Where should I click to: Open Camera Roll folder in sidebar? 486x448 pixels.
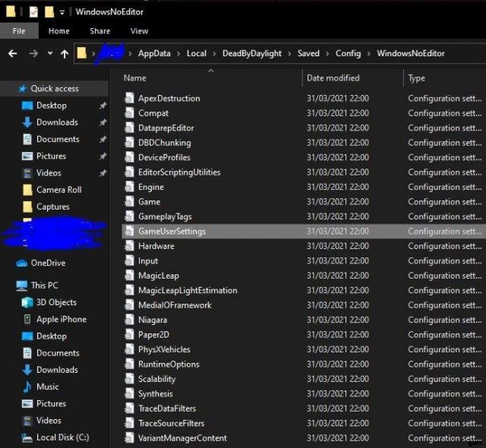[59, 190]
